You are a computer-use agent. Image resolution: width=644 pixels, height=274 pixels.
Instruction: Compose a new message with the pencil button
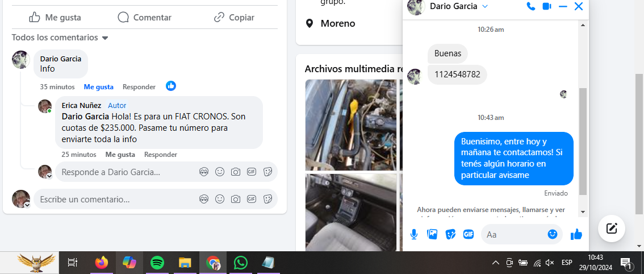612,229
